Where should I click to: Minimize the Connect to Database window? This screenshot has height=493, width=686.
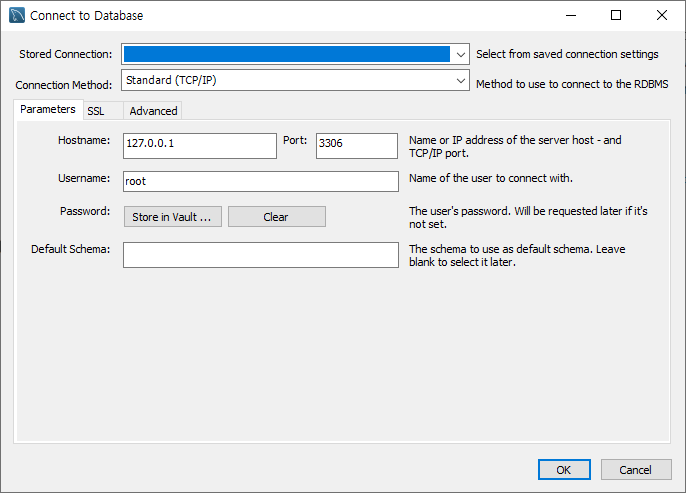571,15
